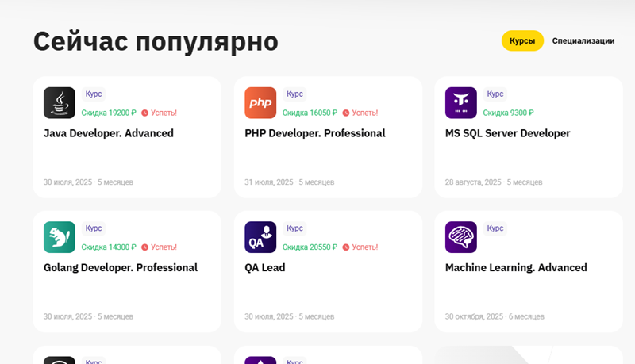Click '30 июля, 2025 · 5 месяцев' on Golang card
The height and width of the screenshot is (364, 635).
point(88,316)
